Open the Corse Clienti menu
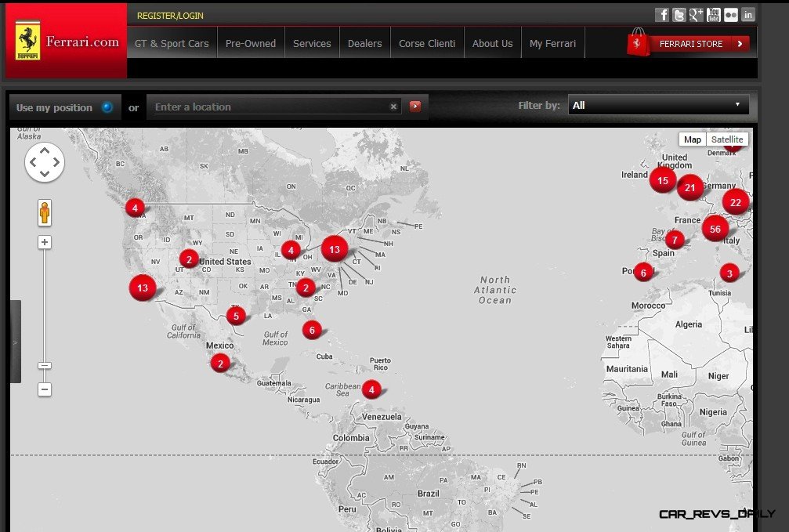Image resolution: width=789 pixels, height=532 pixels. pos(427,43)
